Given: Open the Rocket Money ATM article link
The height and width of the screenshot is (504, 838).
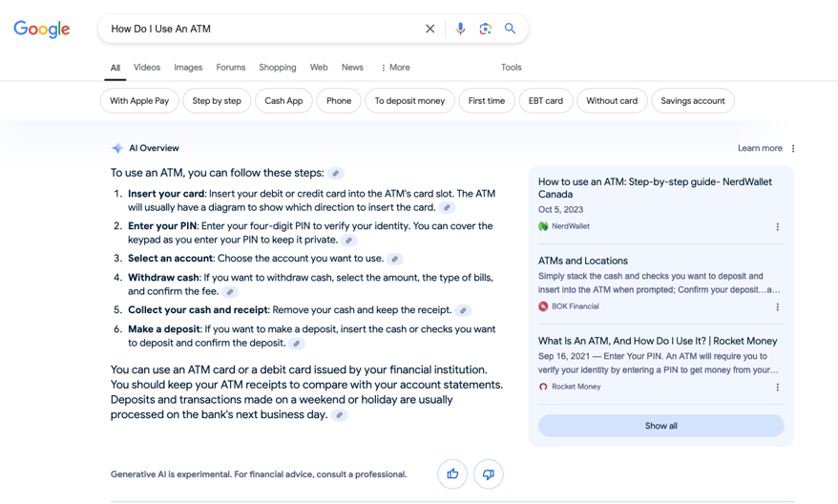Looking at the screenshot, I should coord(658,341).
